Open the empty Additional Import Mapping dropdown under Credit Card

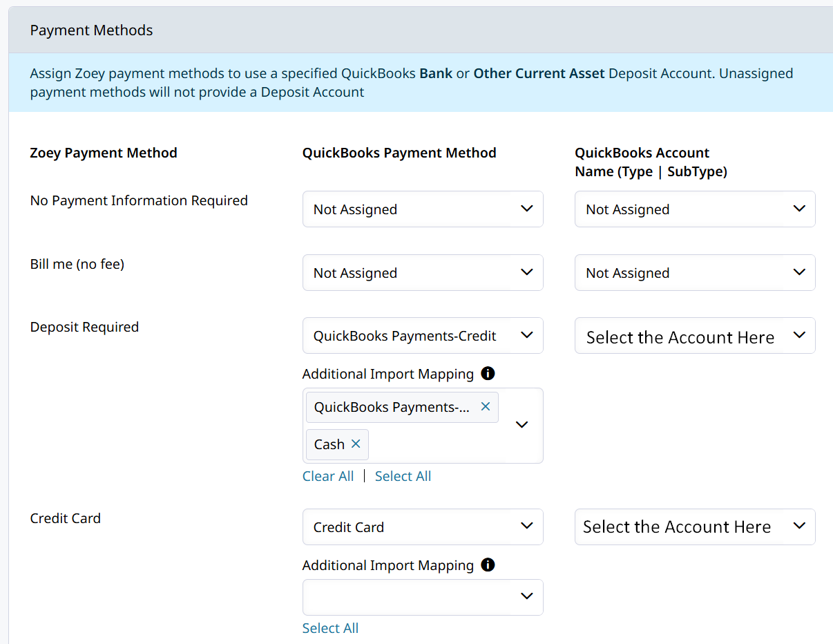423,597
